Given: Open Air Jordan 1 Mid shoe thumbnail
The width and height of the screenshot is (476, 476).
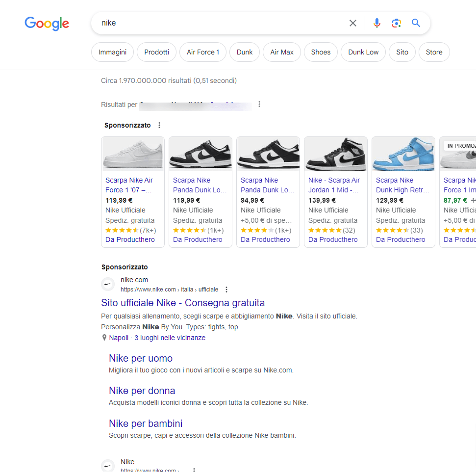Looking at the screenshot, I should pos(336,154).
